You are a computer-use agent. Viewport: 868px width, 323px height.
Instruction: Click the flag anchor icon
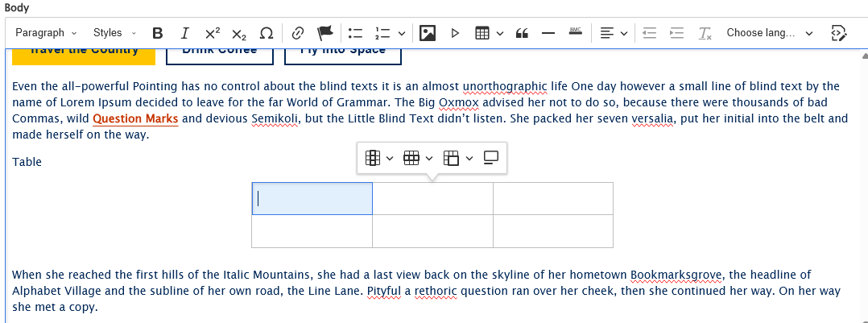[x=324, y=33]
